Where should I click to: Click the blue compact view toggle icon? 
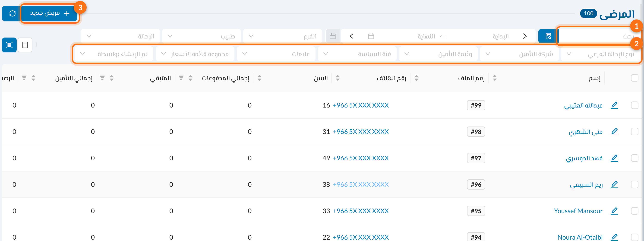(x=9, y=45)
